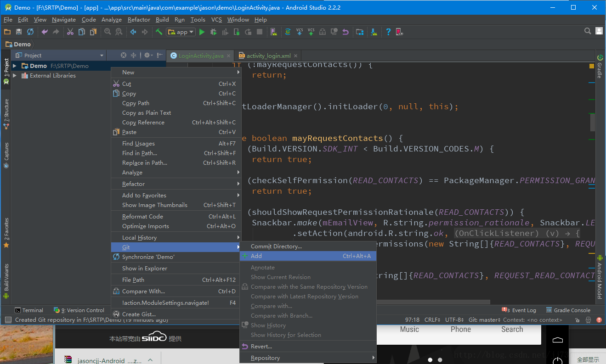Click the Paste toolbar icon
Viewport: 606px width, 364px height.
coord(93,32)
